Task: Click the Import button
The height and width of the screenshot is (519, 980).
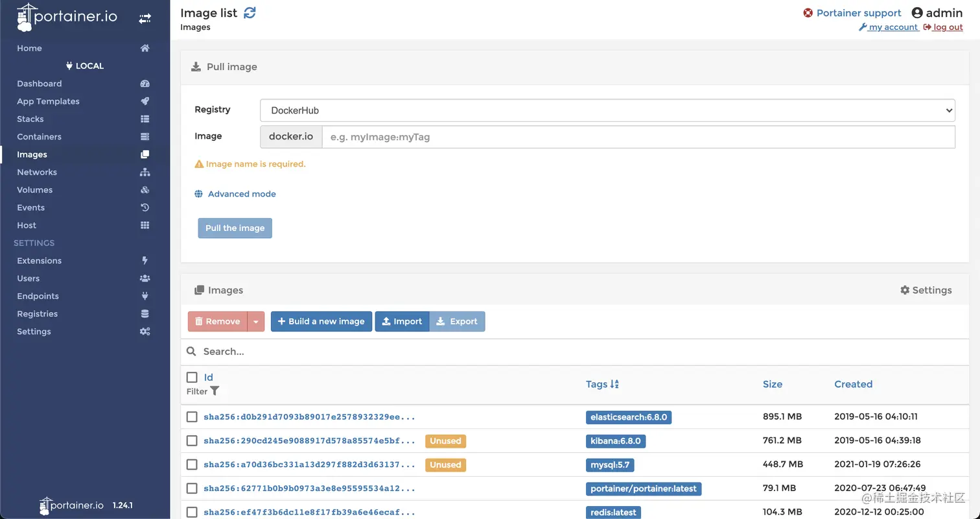Action: pyautogui.click(x=402, y=322)
